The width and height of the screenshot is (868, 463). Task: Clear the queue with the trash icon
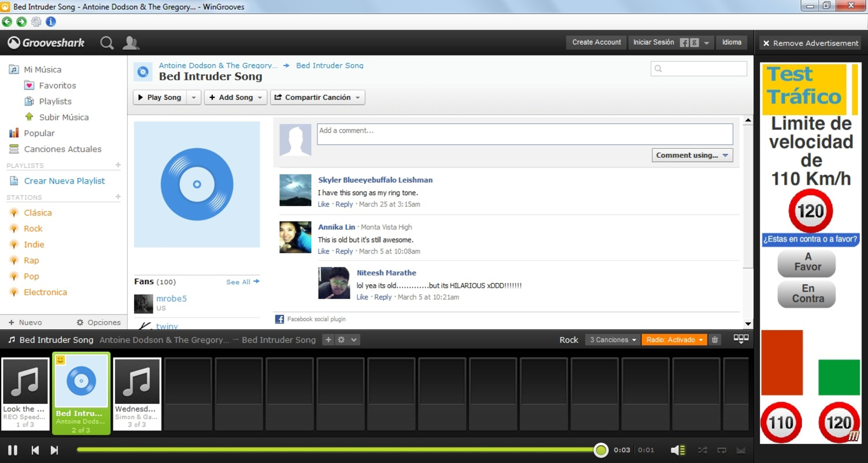pos(715,340)
